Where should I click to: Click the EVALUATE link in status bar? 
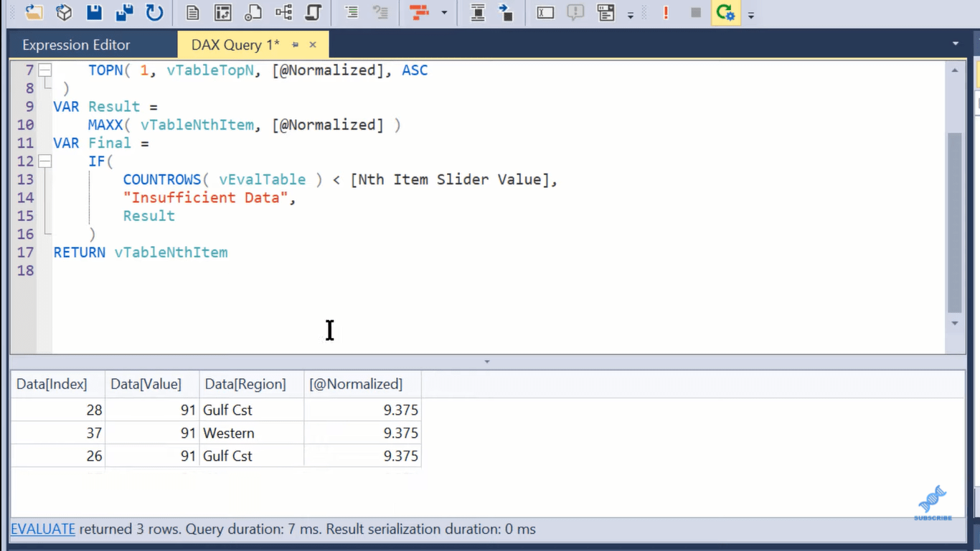pos(43,529)
